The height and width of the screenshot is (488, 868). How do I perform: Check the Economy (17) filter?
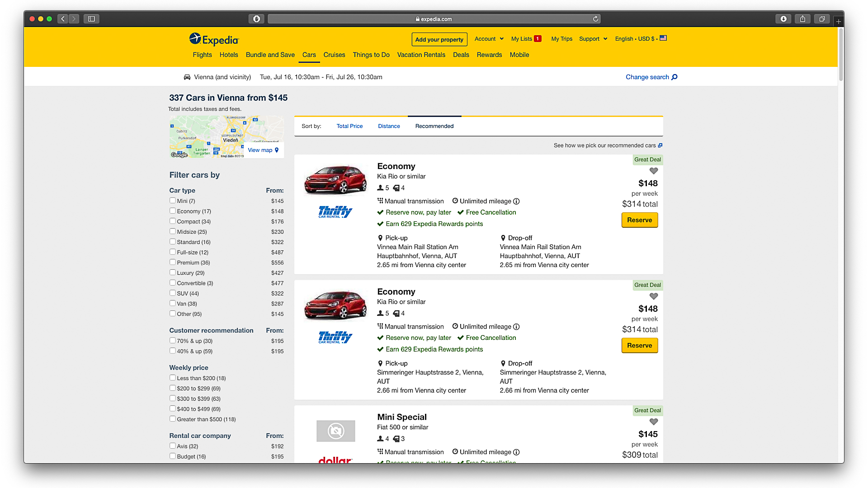click(172, 211)
